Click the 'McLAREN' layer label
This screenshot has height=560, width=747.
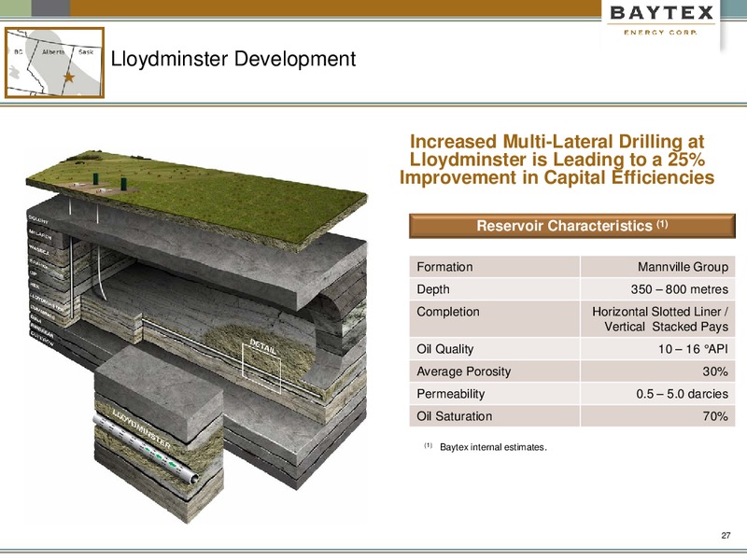(x=40, y=234)
